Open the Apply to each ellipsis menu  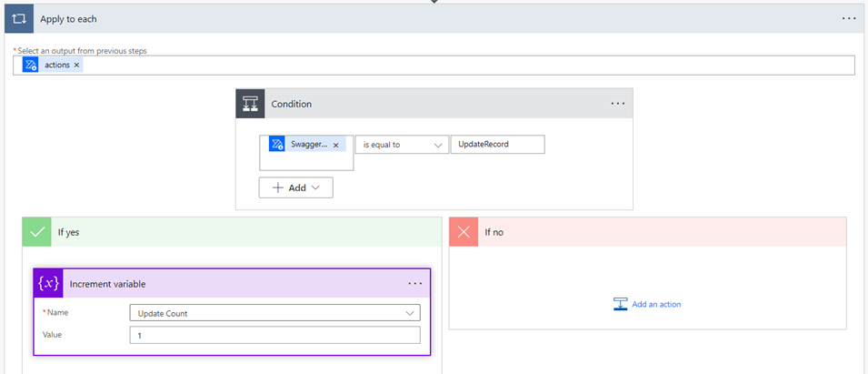point(848,19)
